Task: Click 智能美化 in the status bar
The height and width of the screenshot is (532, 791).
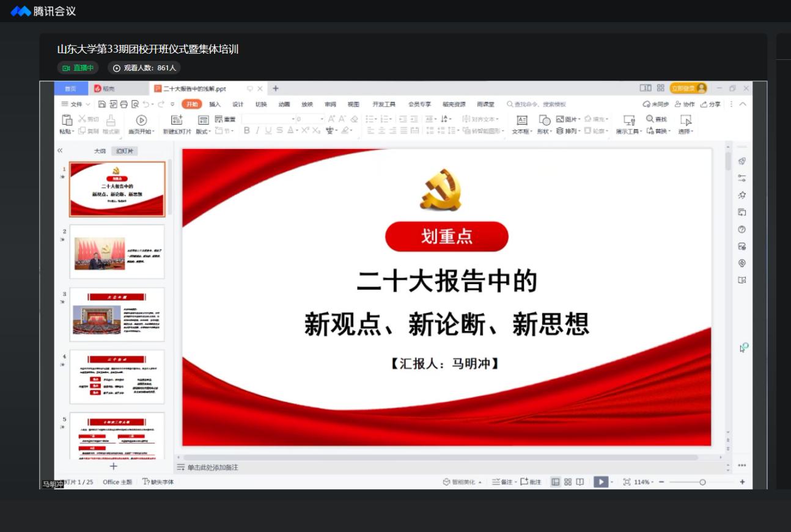Action: [x=462, y=482]
